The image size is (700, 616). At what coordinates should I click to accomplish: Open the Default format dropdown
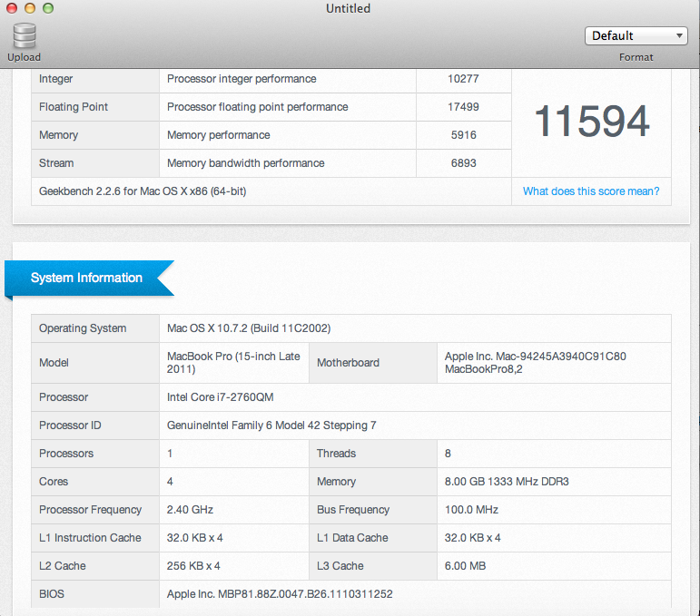pyautogui.click(x=636, y=35)
